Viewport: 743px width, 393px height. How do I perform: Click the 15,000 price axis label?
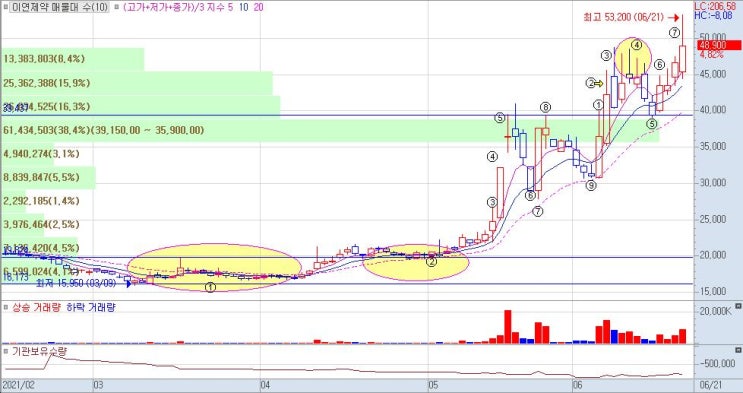coord(713,292)
